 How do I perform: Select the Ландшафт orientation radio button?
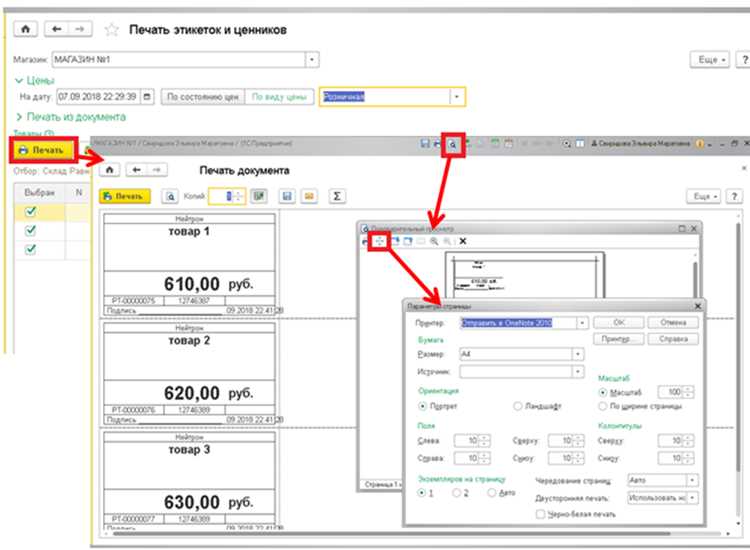[x=518, y=406]
